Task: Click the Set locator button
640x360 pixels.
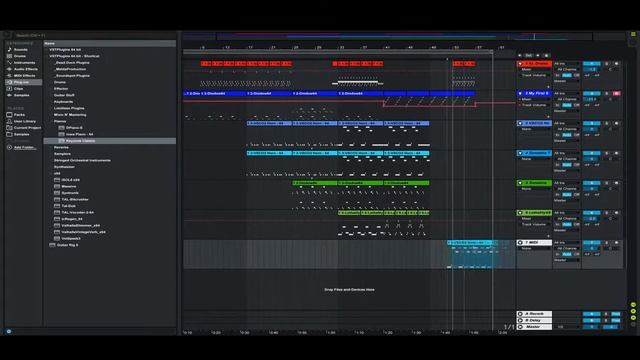Action: pyautogui.click(x=529, y=56)
